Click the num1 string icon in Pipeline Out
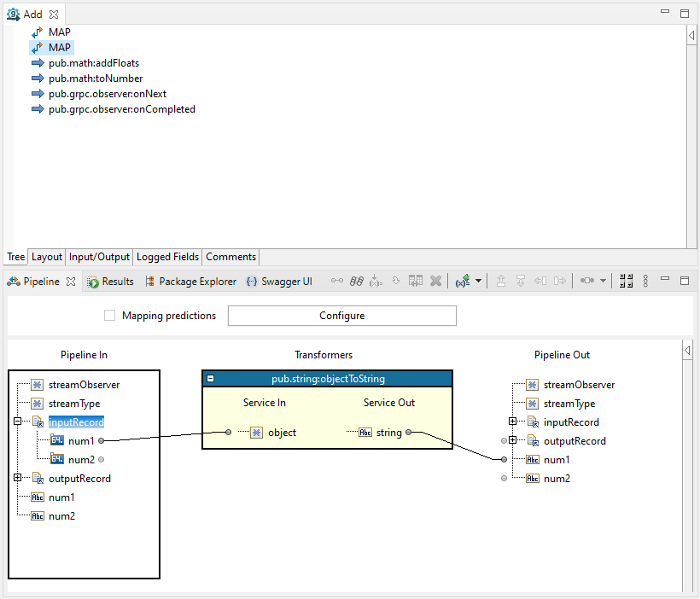This screenshot has width=700, height=599. (533, 460)
